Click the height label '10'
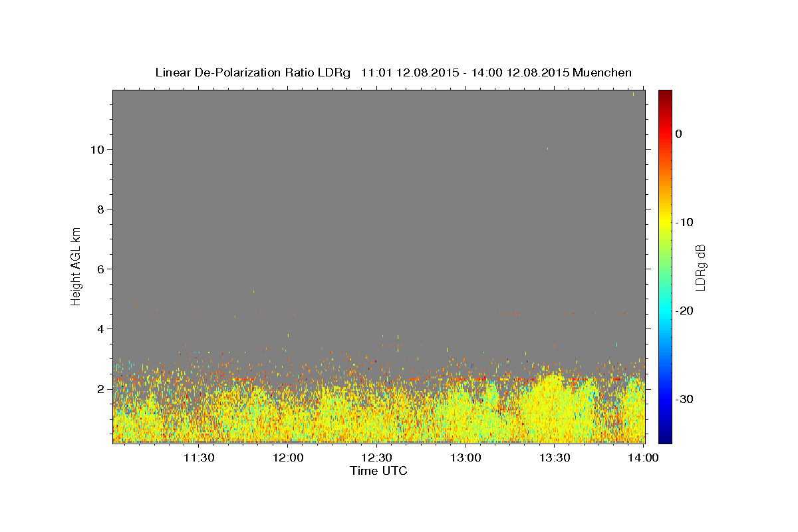This screenshot has width=798, height=532. coord(98,150)
